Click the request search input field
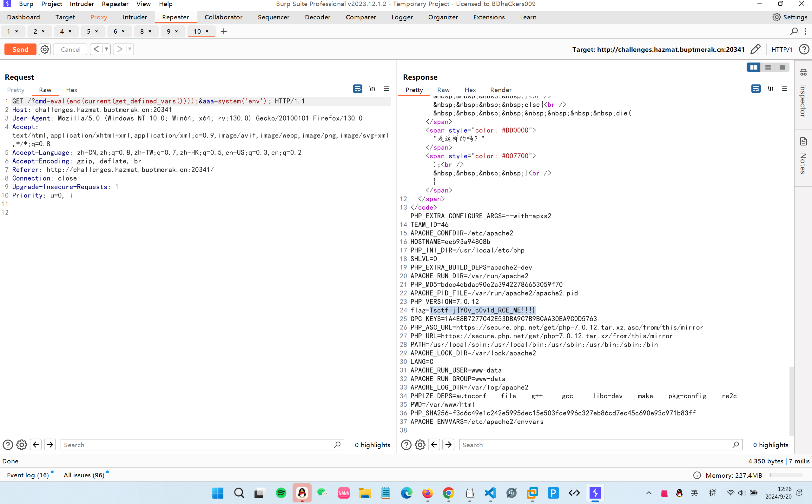 pyautogui.click(x=202, y=445)
